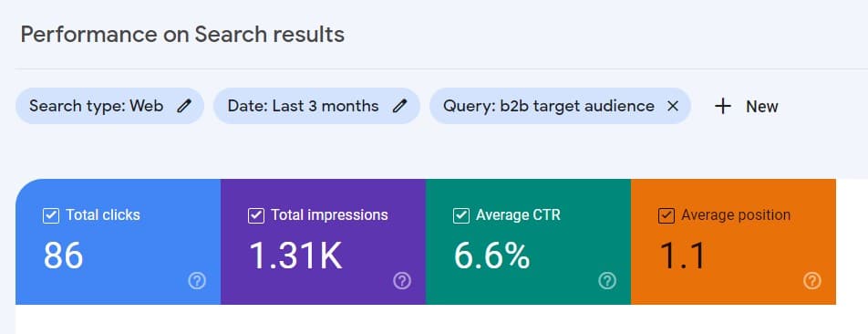Click the Performance on Search results heading

pos(182,35)
